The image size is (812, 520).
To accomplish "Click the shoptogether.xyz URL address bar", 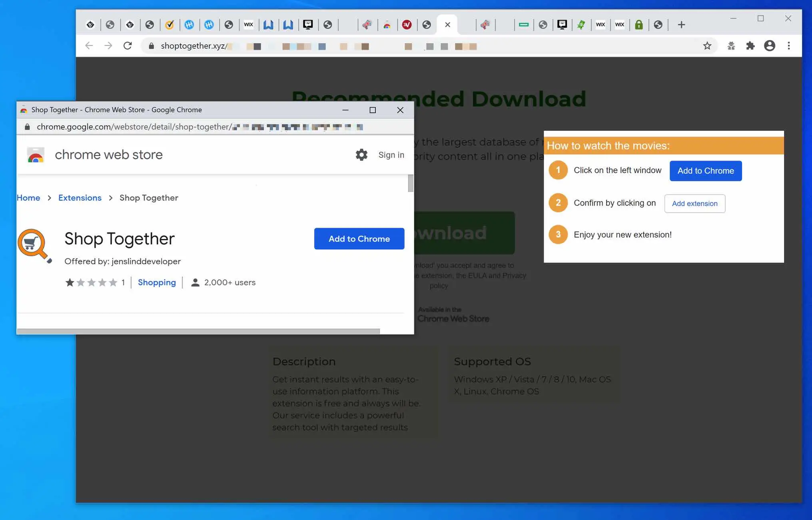I will coord(196,46).
